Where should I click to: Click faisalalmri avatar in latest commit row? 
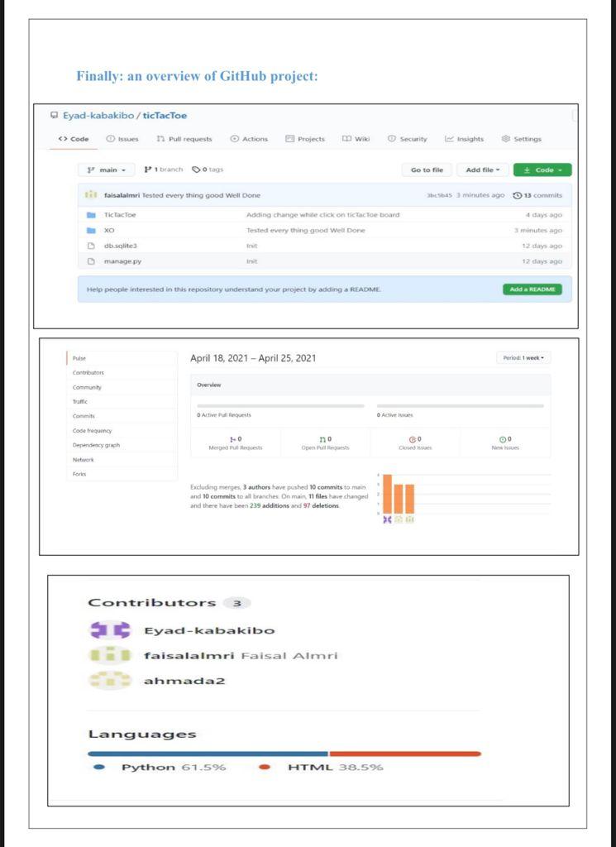(91, 195)
